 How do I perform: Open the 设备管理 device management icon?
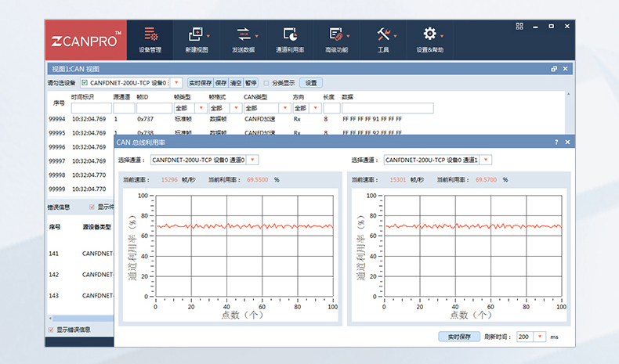click(150, 35)
